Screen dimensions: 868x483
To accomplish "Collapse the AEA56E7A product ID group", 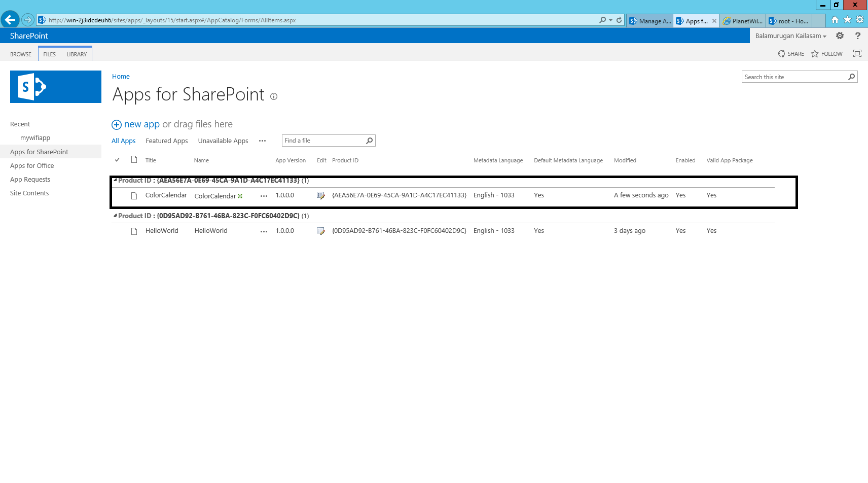I will [115, 180].
